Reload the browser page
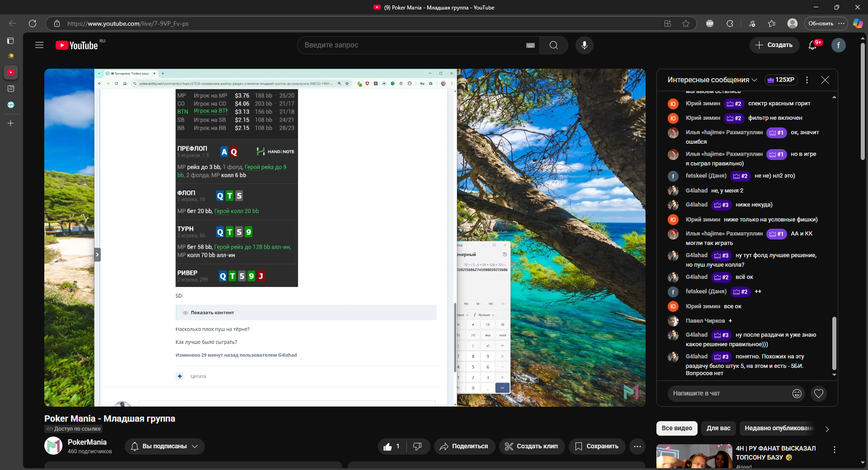 32,23
